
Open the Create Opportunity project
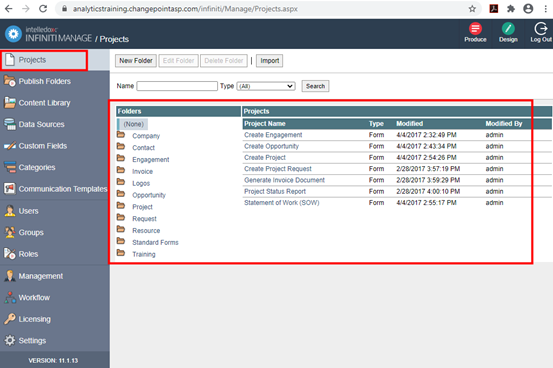(271, 146)
